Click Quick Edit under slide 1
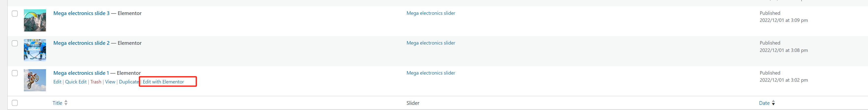This screenshot has width=868, height=110. tap(76, 82)
